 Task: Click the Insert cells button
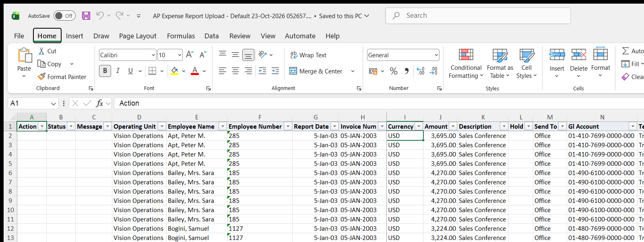[557, 63]
